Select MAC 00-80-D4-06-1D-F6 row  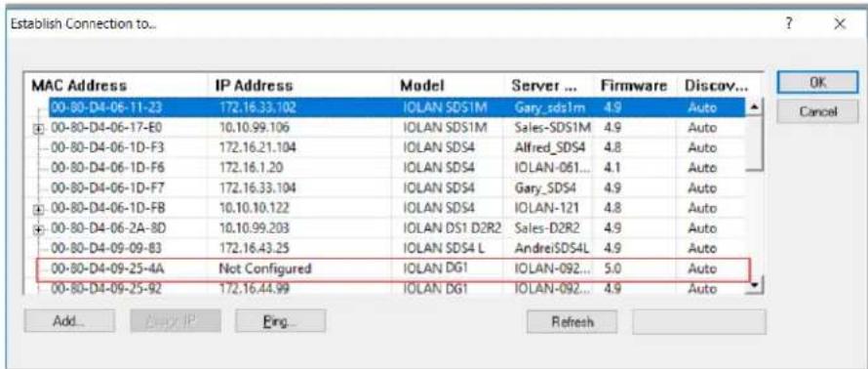click(396, 168)
